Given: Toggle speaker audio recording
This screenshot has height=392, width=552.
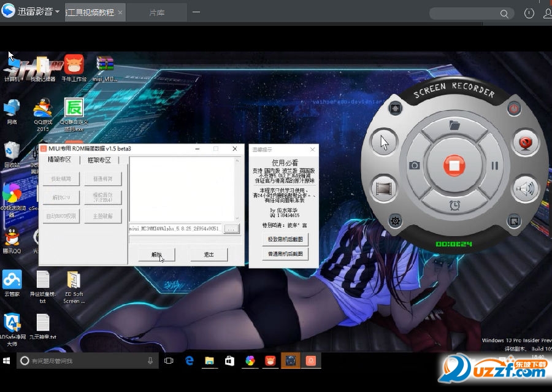Looking at the screenshot, I should (x=525, y=188).
